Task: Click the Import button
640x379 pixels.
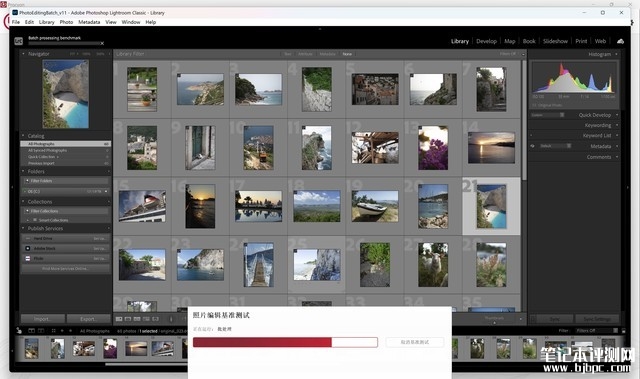Action: pyautogui.click(x=42, y=319)
